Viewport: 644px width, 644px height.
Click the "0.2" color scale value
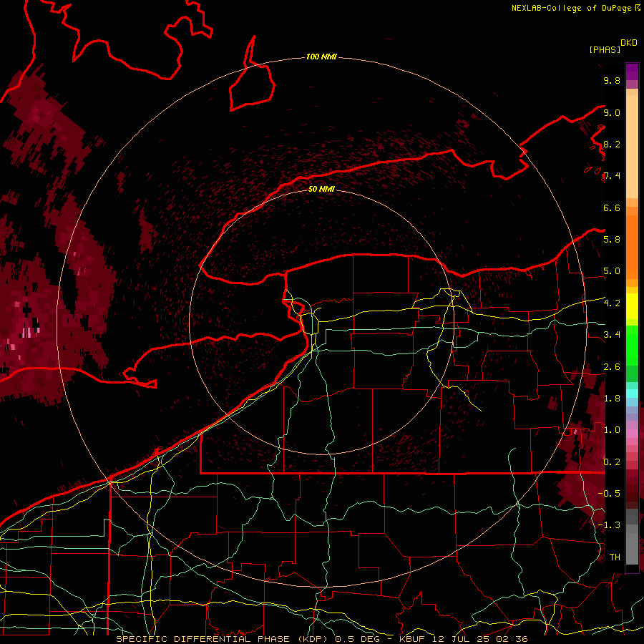tap(612, 462)
